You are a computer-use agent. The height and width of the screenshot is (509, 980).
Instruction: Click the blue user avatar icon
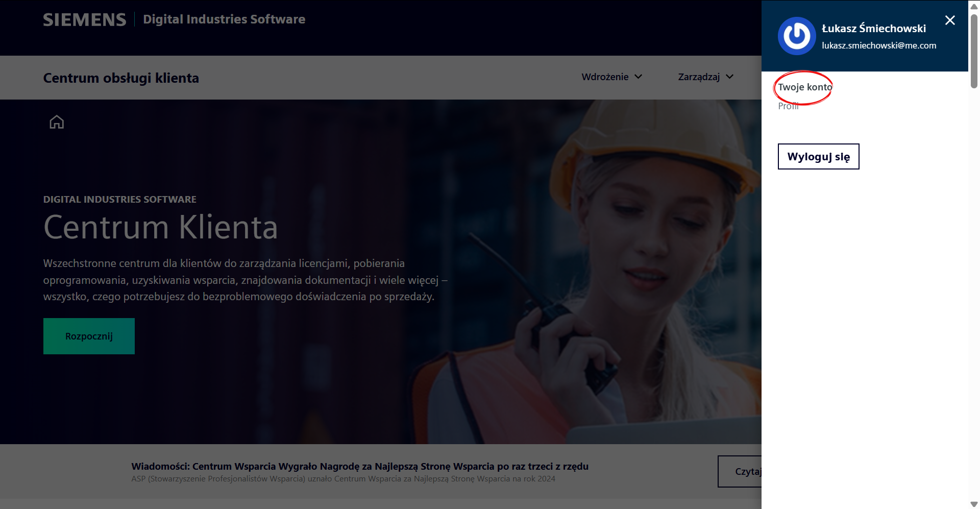[797, 36]
